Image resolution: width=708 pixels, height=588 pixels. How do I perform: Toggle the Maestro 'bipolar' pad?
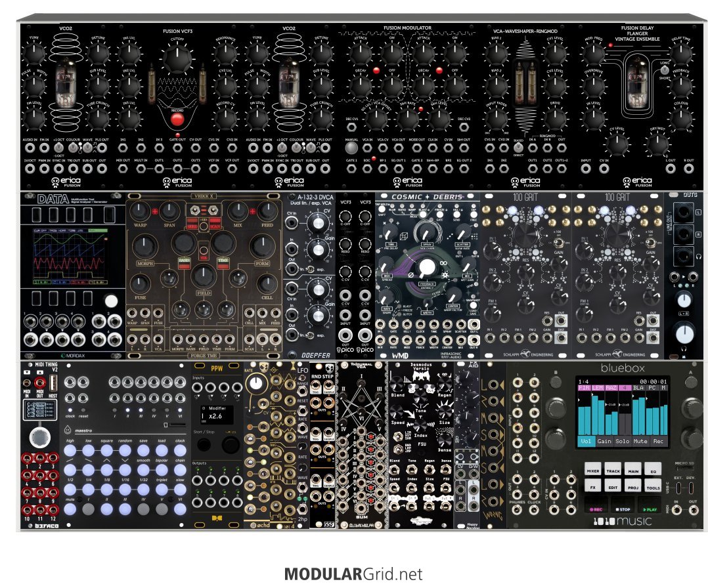[x=162, y=470]
